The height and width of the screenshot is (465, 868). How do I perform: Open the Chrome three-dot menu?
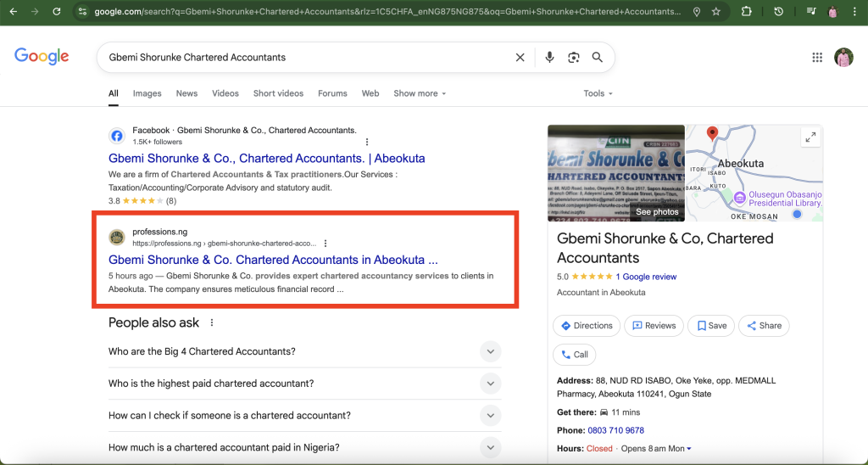[855, 11]
